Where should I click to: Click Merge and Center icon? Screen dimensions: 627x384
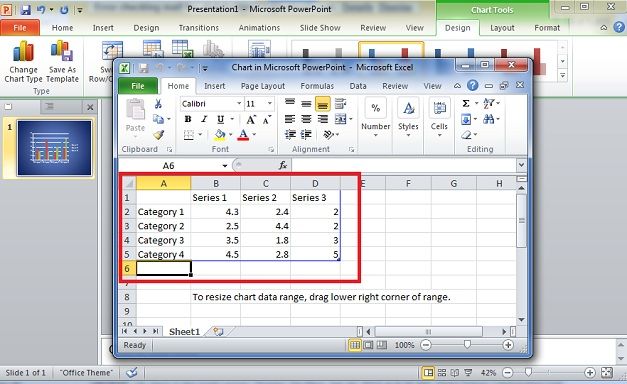(340, 119)
